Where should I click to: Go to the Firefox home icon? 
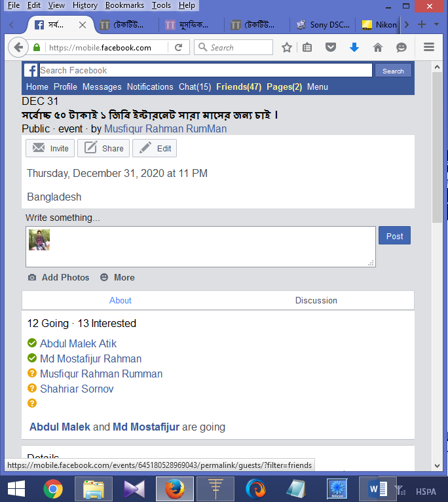pos(378,48)
